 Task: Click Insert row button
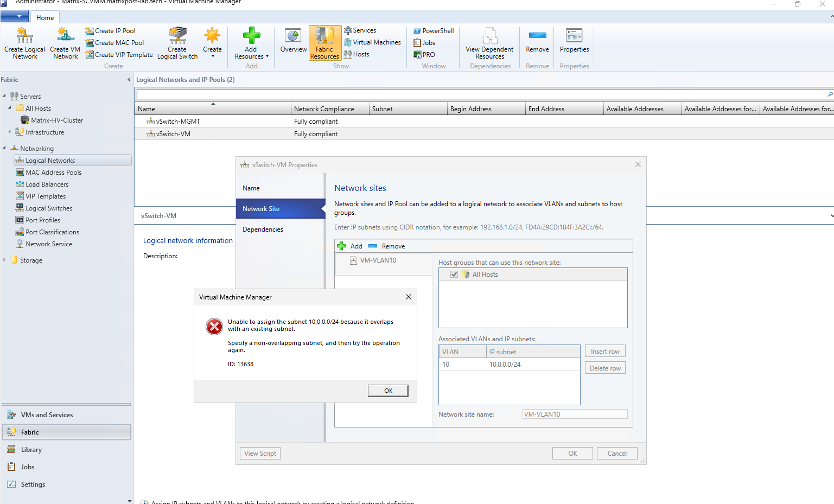(x=605, y=352)
